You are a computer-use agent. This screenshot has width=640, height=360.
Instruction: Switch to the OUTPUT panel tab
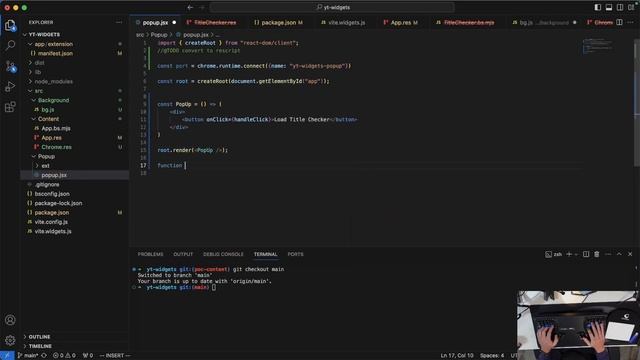coord(183,254)
